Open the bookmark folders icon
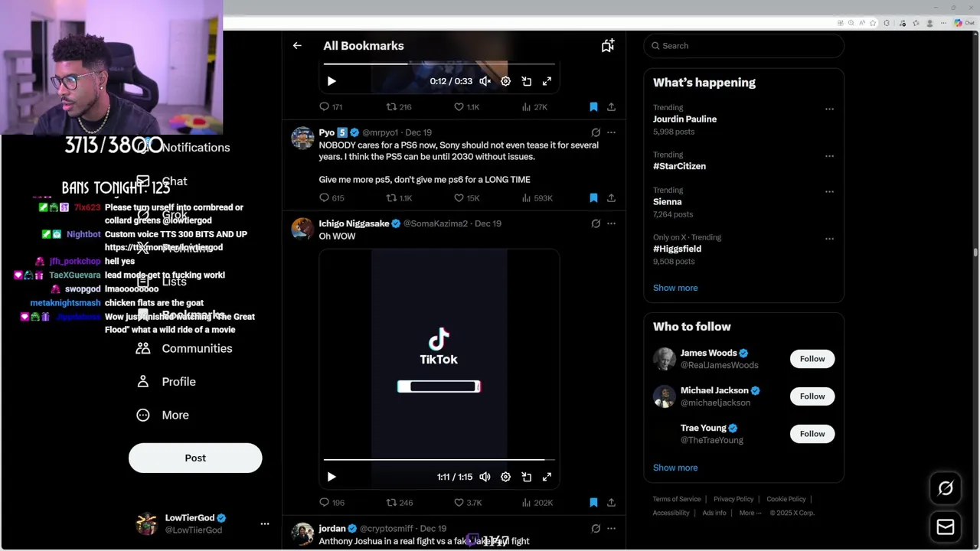The width and height of the screenshot is (980, 551). [x=608, y=46]
